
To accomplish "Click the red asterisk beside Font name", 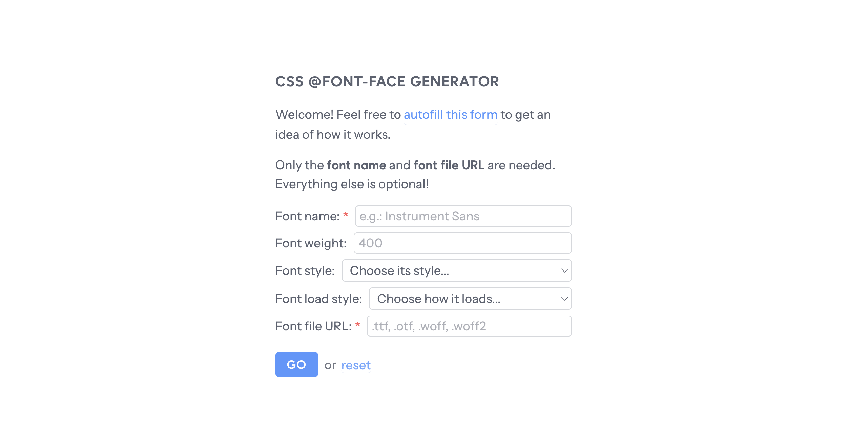I will [346, 215].
